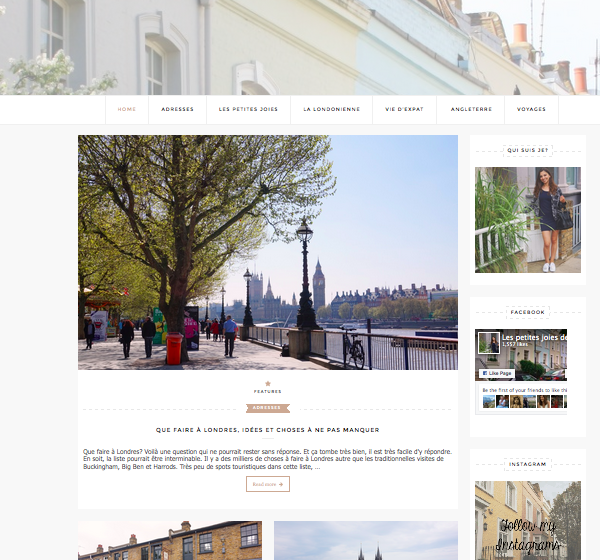Open the Home menu item

[127, 109]
